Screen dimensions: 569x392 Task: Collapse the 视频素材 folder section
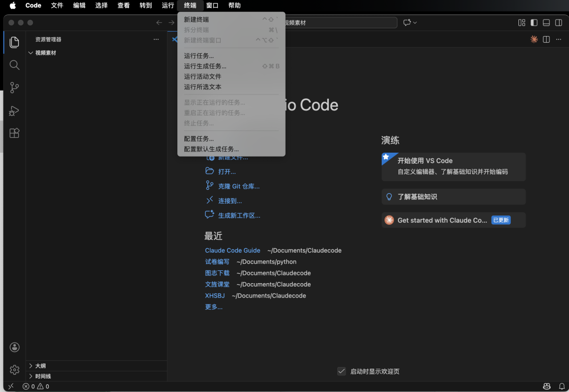pyautogui.click(x=31, y=53)
